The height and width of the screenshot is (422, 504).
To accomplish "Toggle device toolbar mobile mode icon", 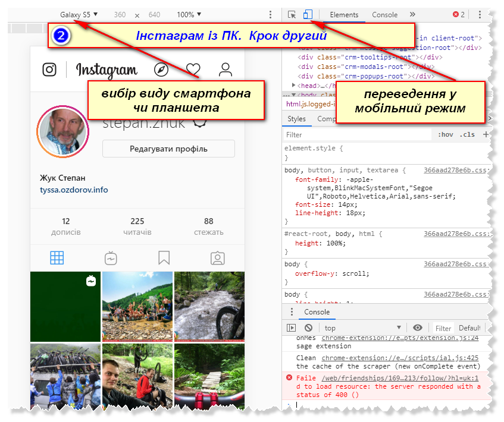I will click(308, 14).
